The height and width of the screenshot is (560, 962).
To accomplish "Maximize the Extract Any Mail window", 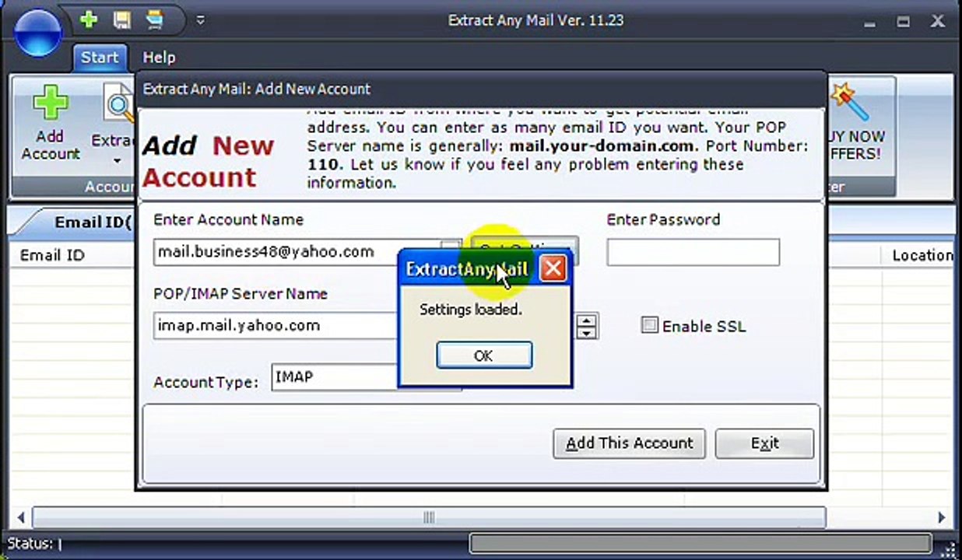I will click(x=903, y=22).
